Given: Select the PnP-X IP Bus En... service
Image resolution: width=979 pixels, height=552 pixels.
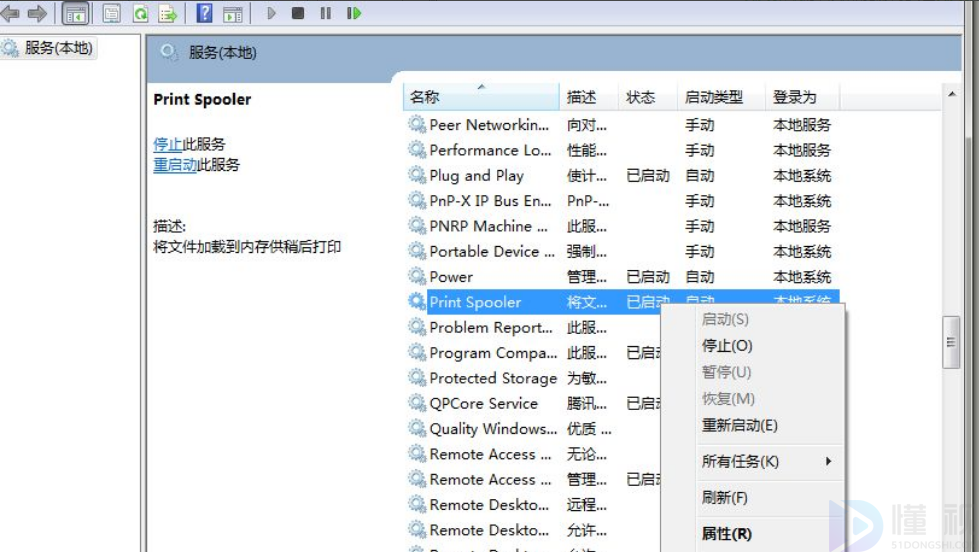Looking at the screenshot, I should pyautogui.click(x=621, y=200).
